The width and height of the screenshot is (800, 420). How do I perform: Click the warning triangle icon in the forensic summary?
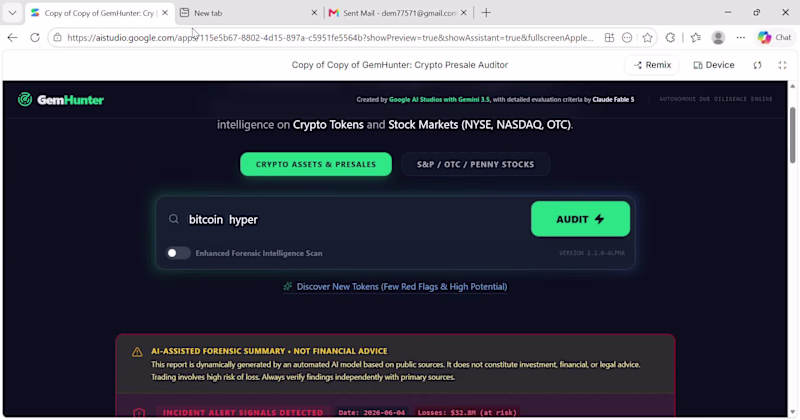point(137,352)
